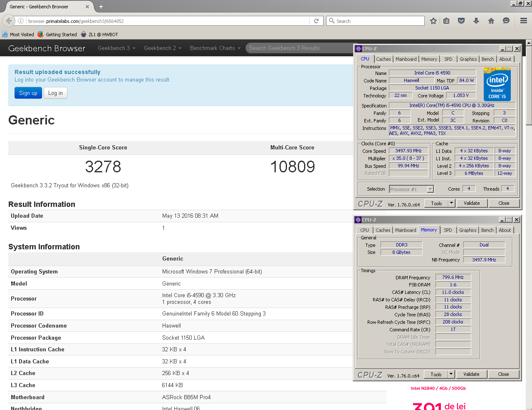Open the chat smiley icon in toolbar
The width and height of the screenshot is (532, 410).
[x=506, y=21]
